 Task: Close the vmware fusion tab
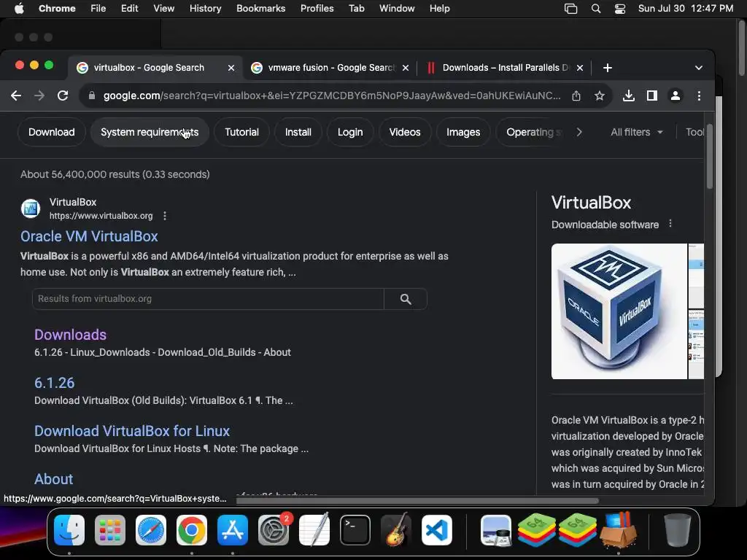(406, 68)
